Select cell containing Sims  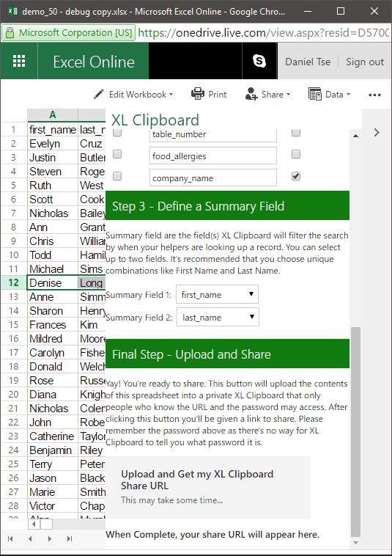(92, 268)
